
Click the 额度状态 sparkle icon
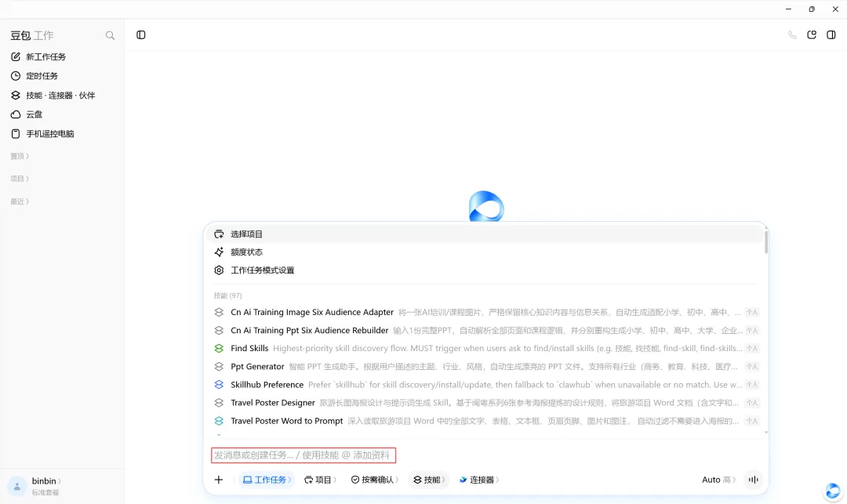[x=219, y=252]
